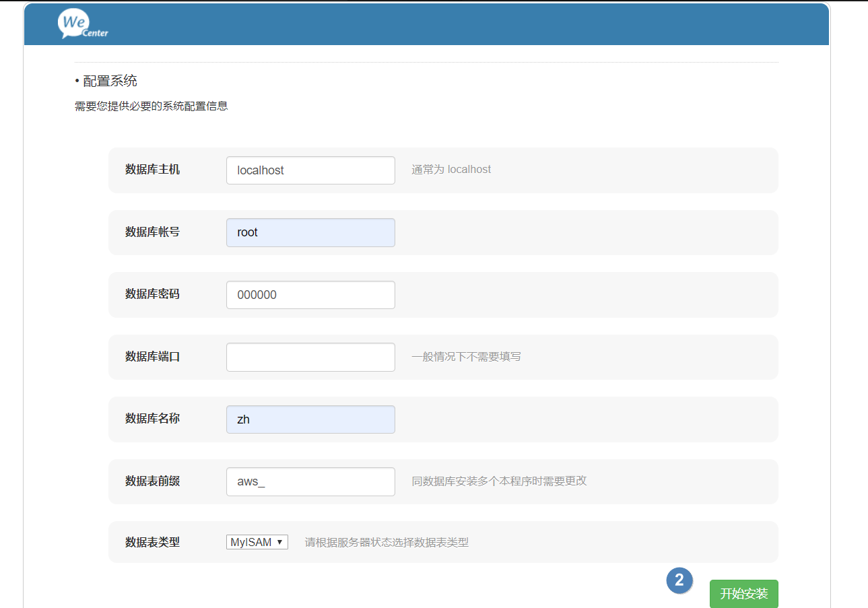Click the hint 一般情况下不需要填写
The height and width of the screenshot is (608, 868).
pyautogui.click(x=466, y=356)
